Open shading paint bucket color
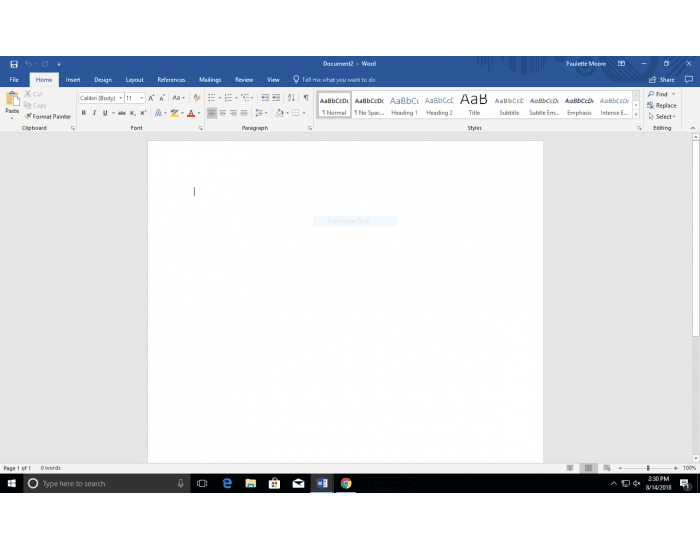The height and width of the screenshot is (550, 700). coord(279,113)
